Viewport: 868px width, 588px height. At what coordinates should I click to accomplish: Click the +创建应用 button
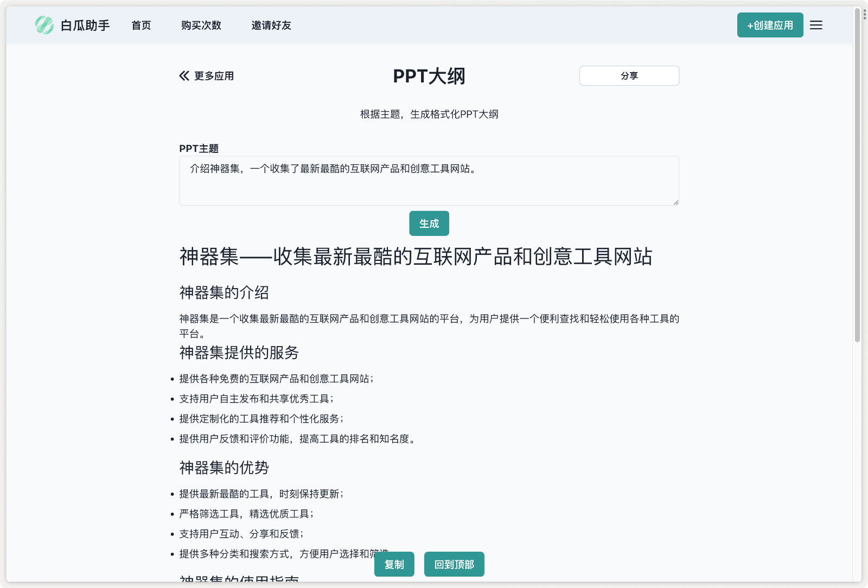770,25
